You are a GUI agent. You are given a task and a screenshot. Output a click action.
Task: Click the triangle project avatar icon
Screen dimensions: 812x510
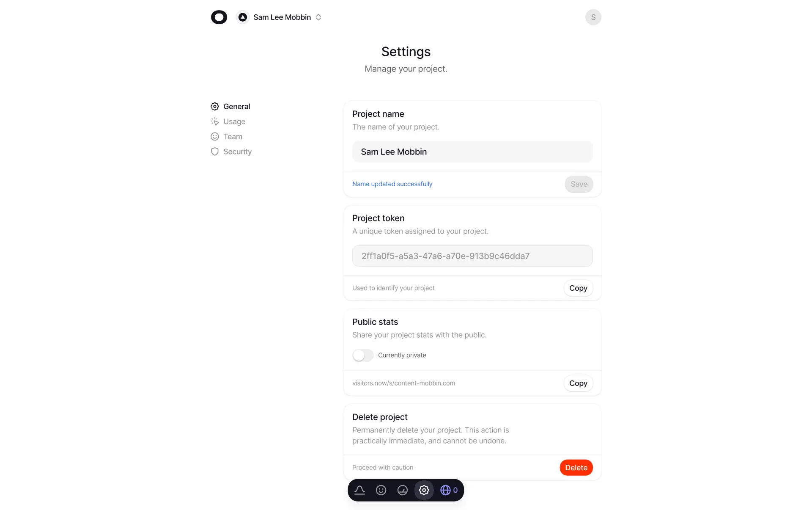[x=242, y=17]
